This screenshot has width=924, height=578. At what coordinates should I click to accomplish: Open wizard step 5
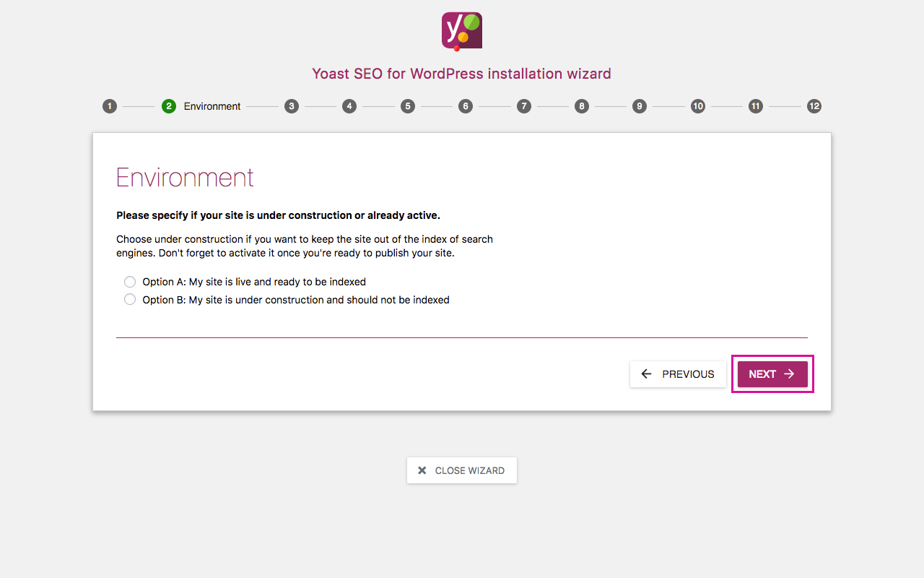408,106
